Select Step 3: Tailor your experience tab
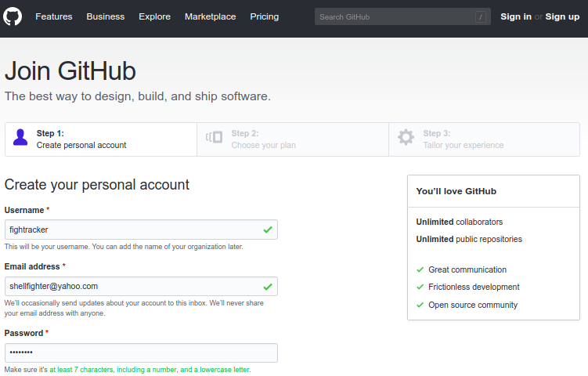This screenshot has height=376, width=588. (x=484, y=139)
